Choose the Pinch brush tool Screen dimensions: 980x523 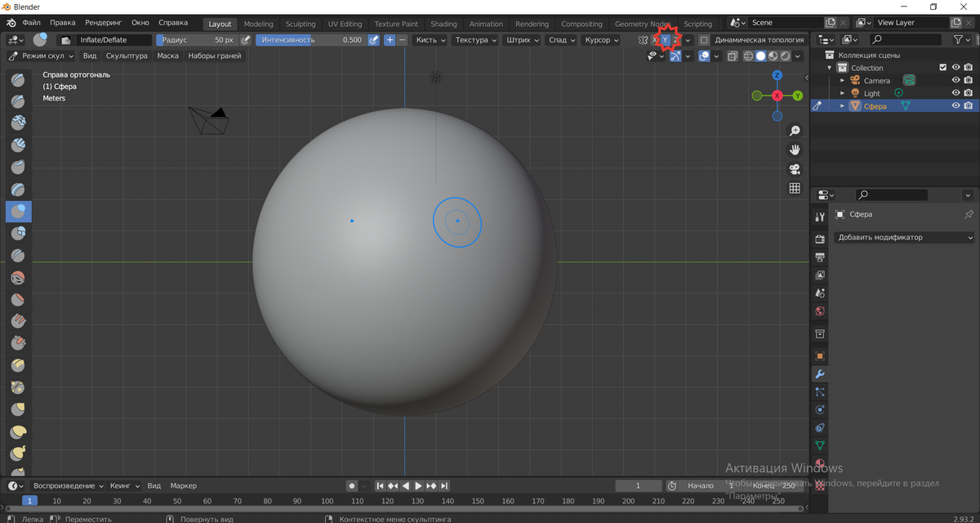pyautogui.click(x=18, y=388)
